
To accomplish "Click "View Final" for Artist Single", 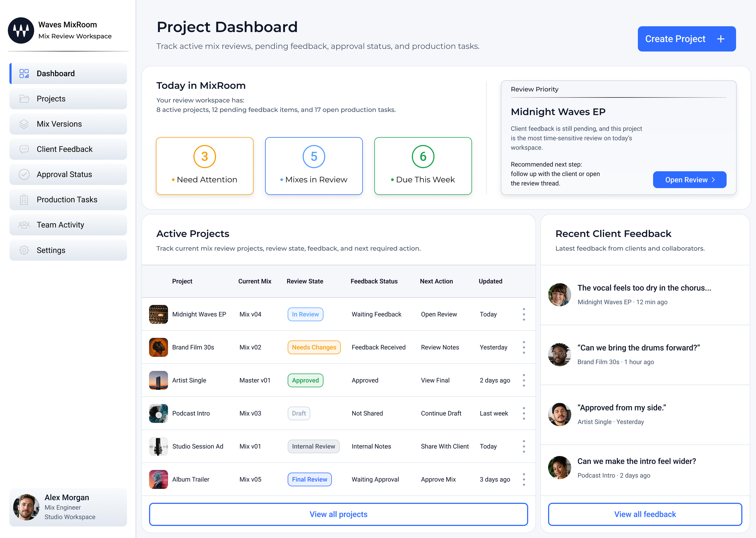I will 435,380.
